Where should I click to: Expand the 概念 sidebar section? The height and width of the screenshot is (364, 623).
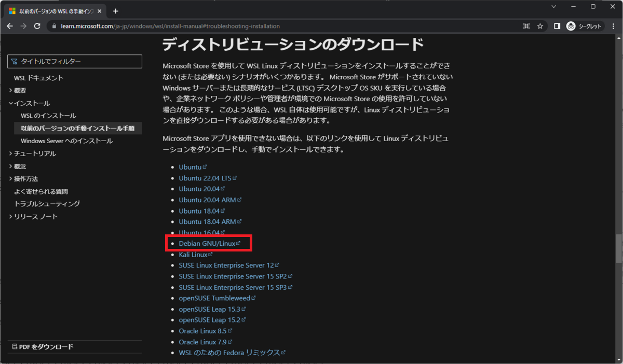pyautogui.click(x=17, y=166)
